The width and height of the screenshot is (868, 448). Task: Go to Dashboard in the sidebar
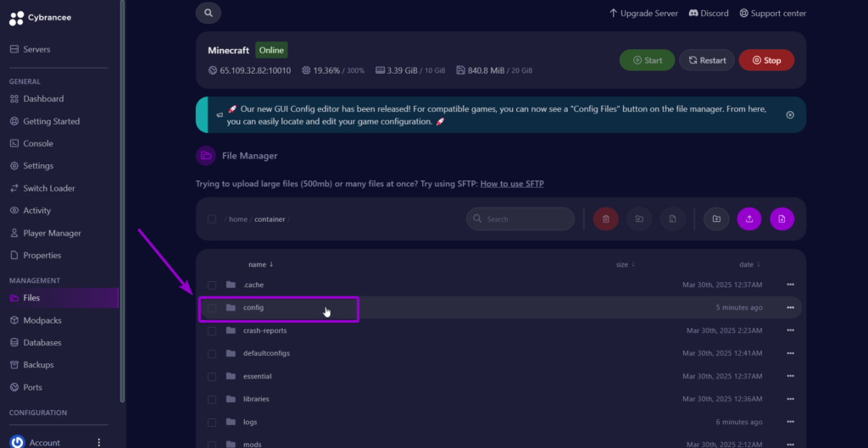pyautogui.click(x=36, y=98)
